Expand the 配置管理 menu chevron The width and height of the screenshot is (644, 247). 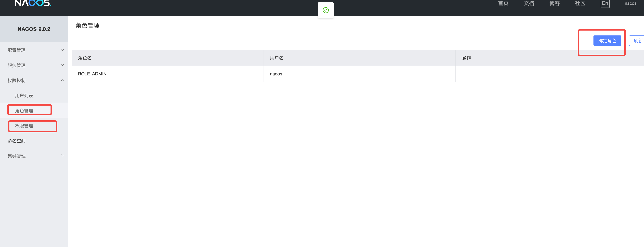63,50
